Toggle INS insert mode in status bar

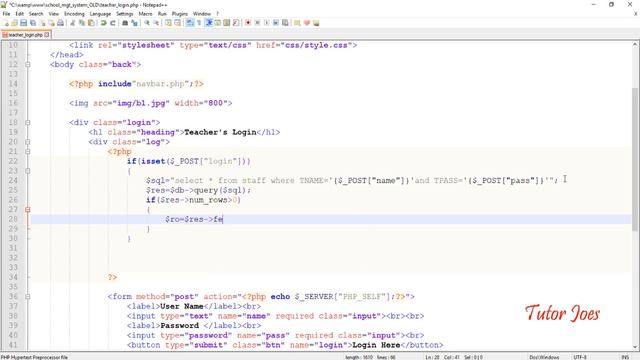pyautogui.click(x=624, y=357)
